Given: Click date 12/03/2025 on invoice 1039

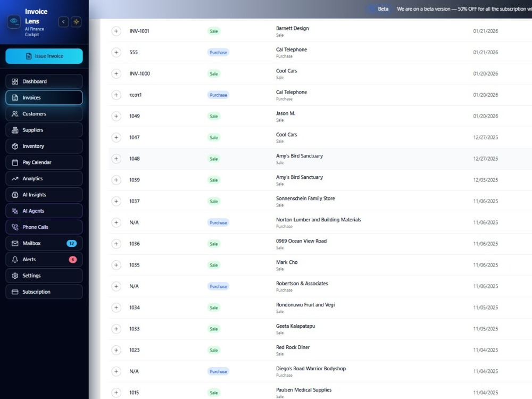Looking at the screenshot, I should coord(486,180).
